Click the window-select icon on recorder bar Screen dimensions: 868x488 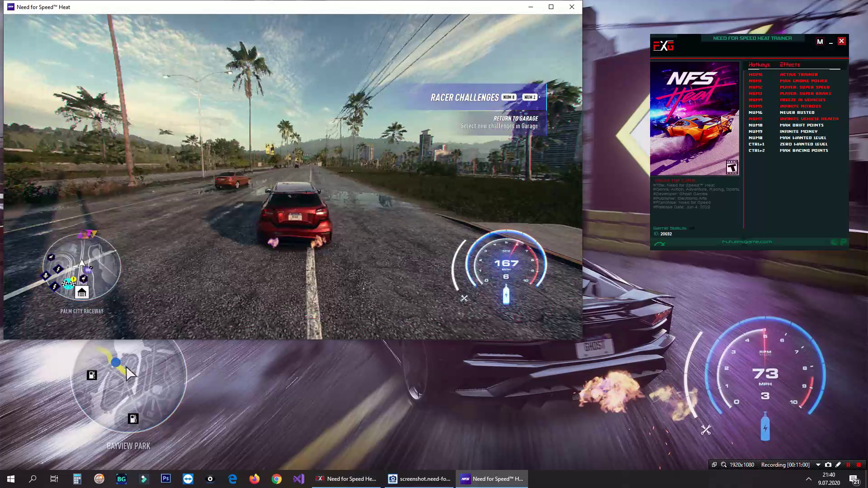[x=714, y=465]
